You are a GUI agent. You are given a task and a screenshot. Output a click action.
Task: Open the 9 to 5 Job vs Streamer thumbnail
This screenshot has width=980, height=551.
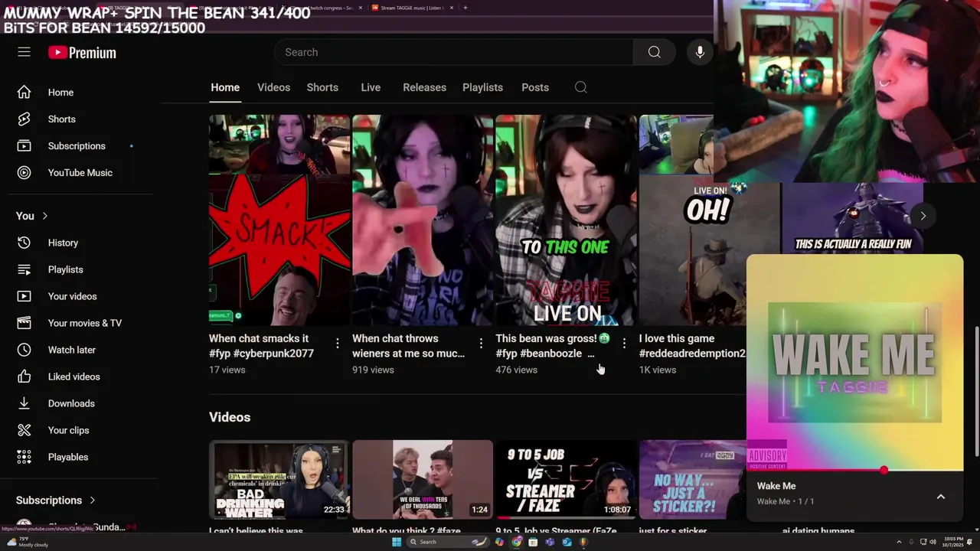[566, 479]
